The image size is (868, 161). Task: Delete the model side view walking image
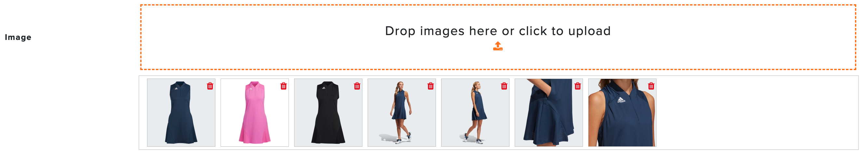coord(504,86)
